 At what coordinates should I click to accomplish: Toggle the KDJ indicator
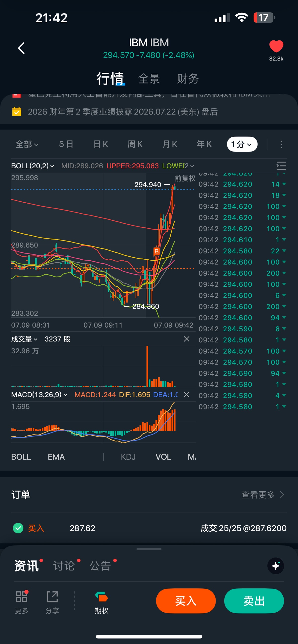point(128,457)
